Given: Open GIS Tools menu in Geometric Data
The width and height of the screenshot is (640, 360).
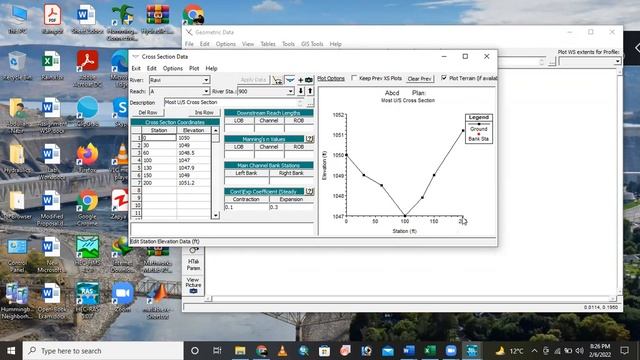Looking at the screenshot, I should [312, 44].
